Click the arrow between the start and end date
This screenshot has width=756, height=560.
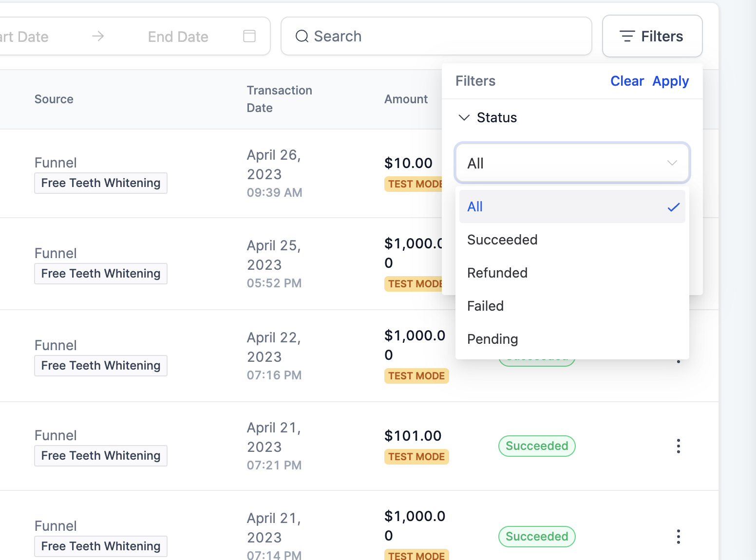point(98,36)
